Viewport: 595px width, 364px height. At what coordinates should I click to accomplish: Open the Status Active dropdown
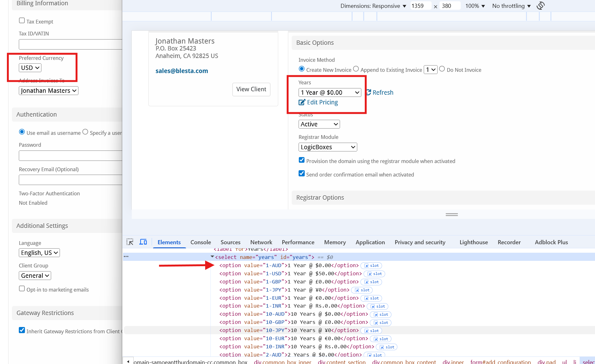319,124
